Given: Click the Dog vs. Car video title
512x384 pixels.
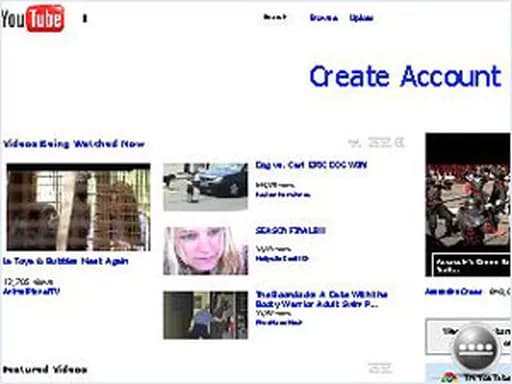Looking at the screenshot, I should click(311, 165).
